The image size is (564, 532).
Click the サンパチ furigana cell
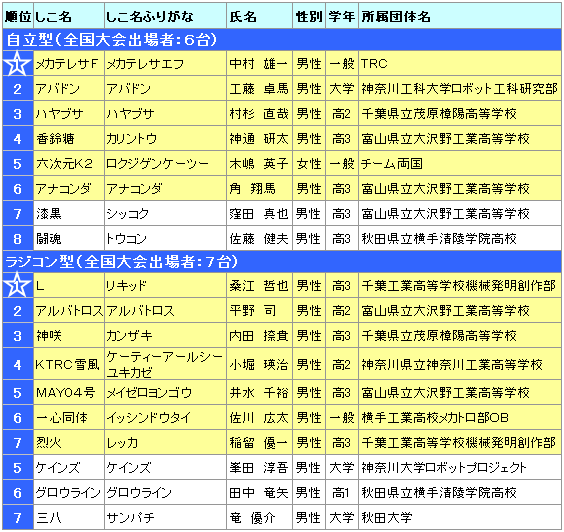165,517
